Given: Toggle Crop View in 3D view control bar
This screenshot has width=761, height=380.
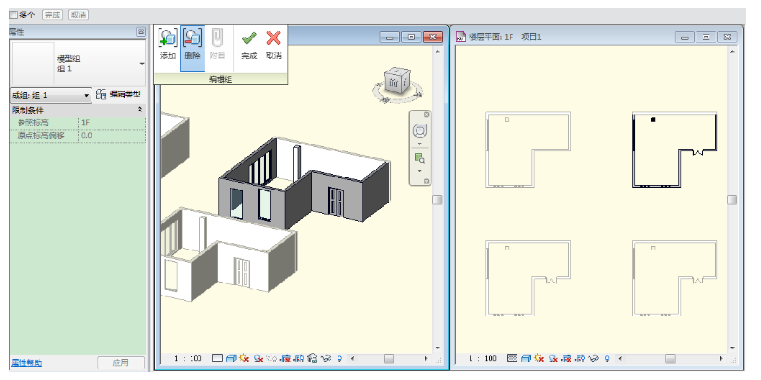Looking at the screenshot, I should [285, 359].
